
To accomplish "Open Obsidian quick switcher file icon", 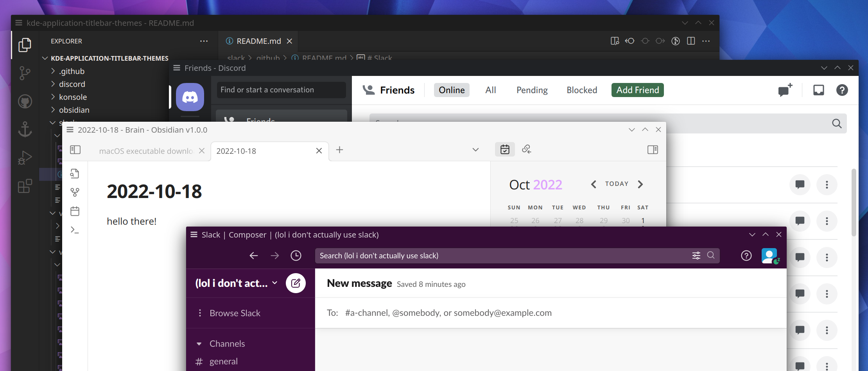I will coord(75,173).
